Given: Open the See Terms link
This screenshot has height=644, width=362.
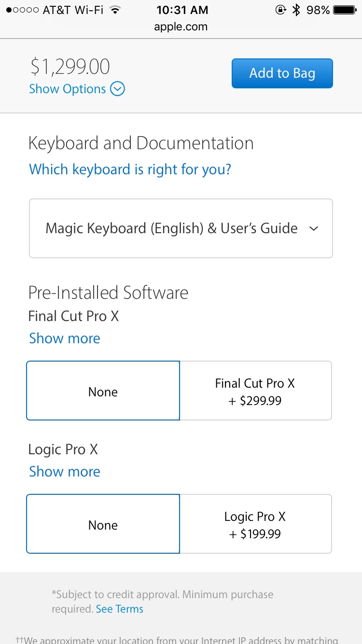Looking at the screenshot, I should click(x=119, y=609).
